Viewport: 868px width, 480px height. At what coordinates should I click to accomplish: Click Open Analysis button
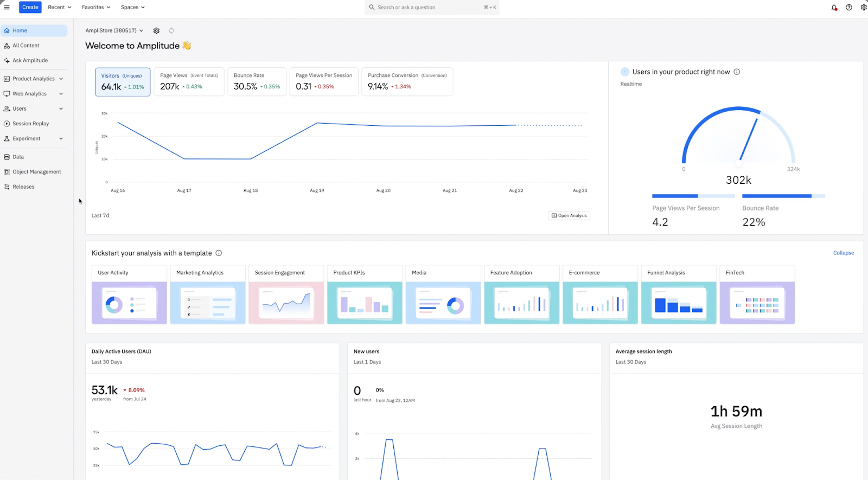(569, 216)
